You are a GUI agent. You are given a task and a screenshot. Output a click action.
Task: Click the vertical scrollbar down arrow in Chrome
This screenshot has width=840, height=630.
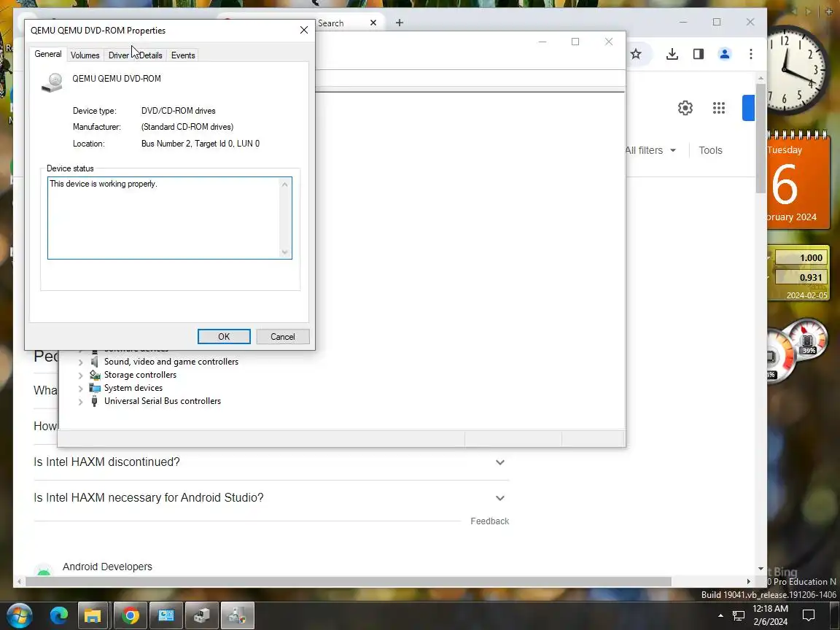761,569
